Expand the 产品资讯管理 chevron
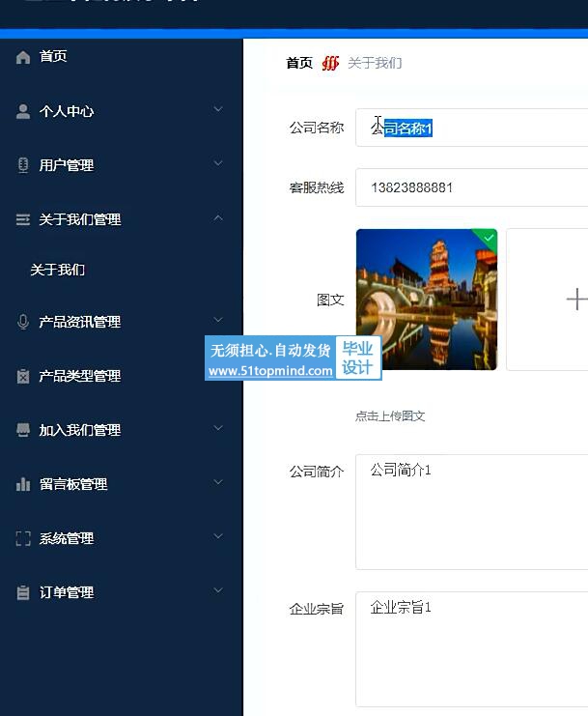This screenshot has width=588, height=716. pyautogui.click(x=218, y=320)
